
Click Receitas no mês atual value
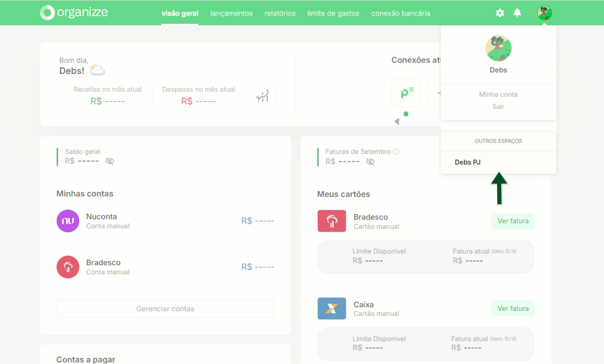pos(108,101)
